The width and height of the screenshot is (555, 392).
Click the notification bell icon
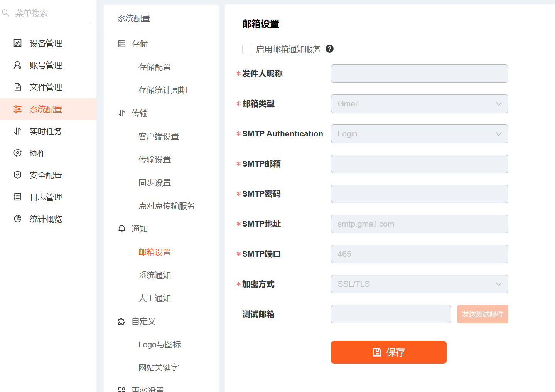[x=121, y=229]
